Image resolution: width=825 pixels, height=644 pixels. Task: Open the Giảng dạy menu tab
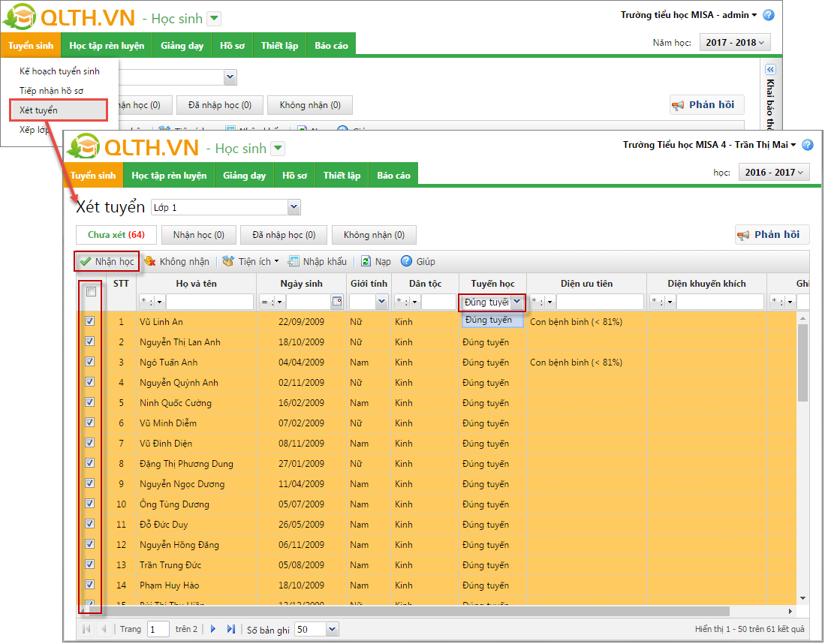(x=244, y=176)
